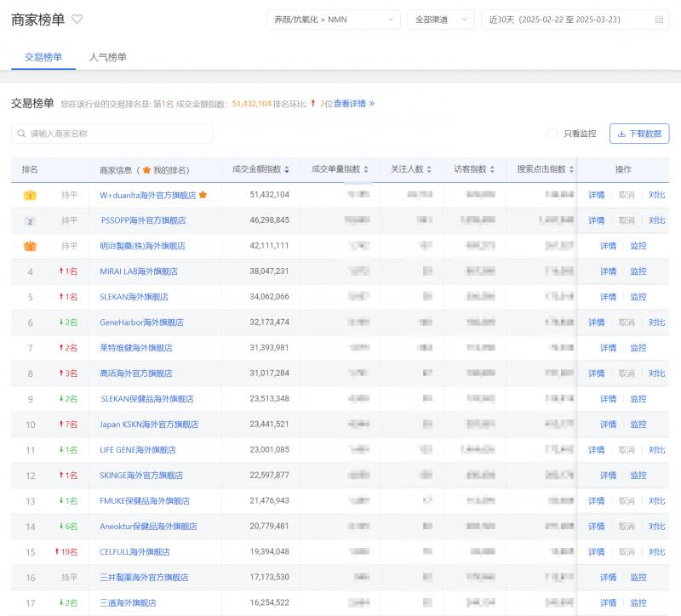Screen dimensions: 681x616
Task: Sort by 成交金额指数 using its sort arrows
Action: 287,169
